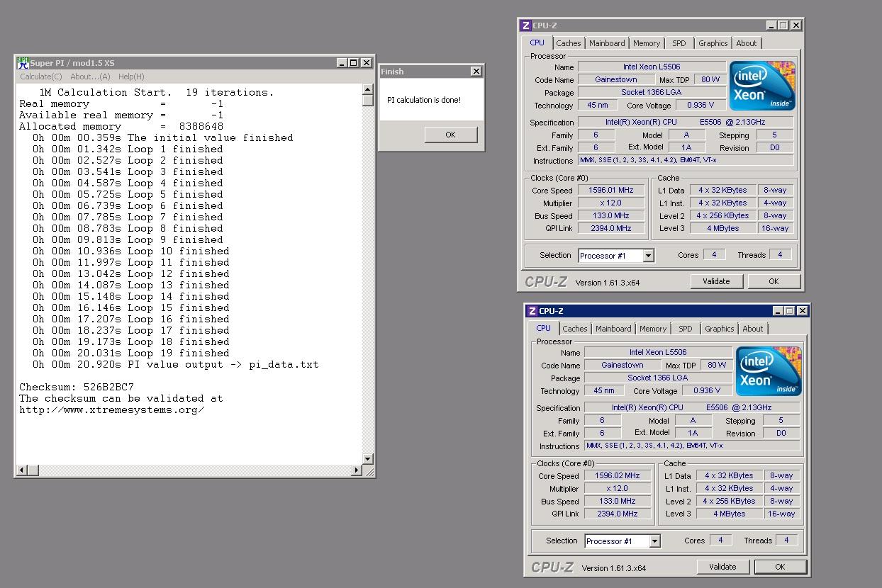The image size is (882, 588).
Task: Click Bus Speed 133.0 MHz in lower CPU-Z
Action: pos(618,501)
